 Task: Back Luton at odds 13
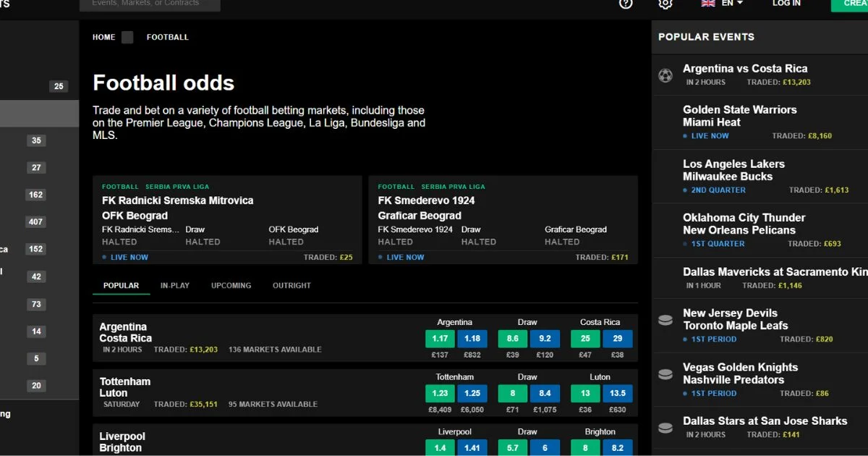tap(585, 394)
